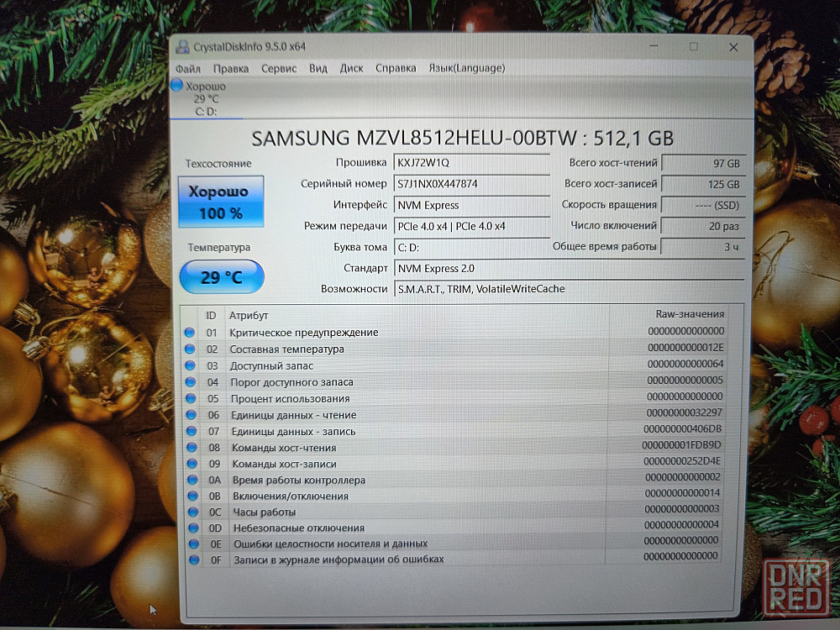
Task: Open the Вид menu
Action: [318, 69]
